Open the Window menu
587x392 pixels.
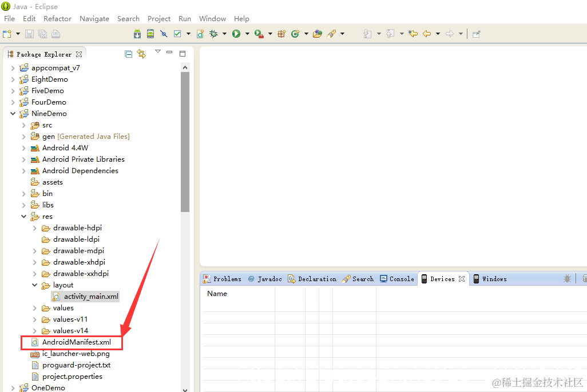(212, 19)
